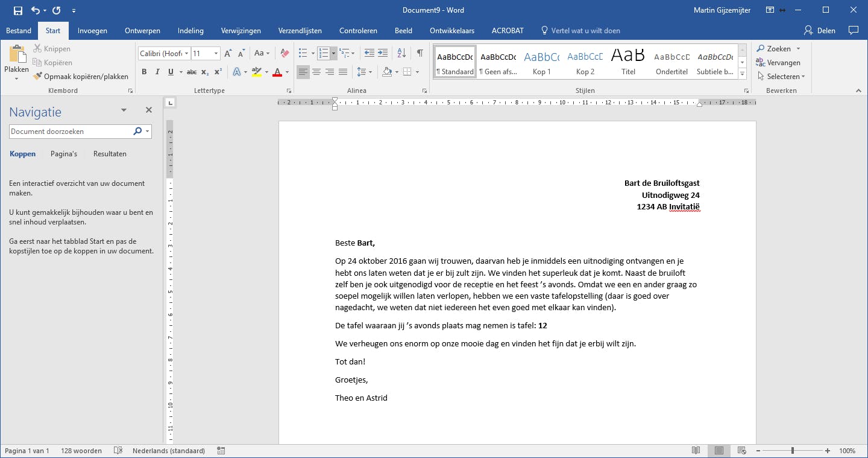This screenshot has width=868, height=458.
Task: Center the paragraph text
Action: (x=316, y=72)
